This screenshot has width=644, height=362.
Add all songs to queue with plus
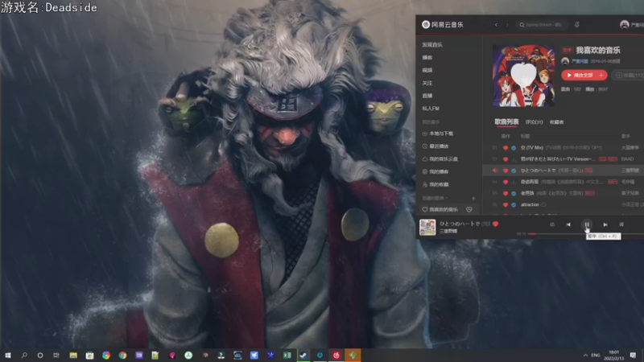pos(601,75)
